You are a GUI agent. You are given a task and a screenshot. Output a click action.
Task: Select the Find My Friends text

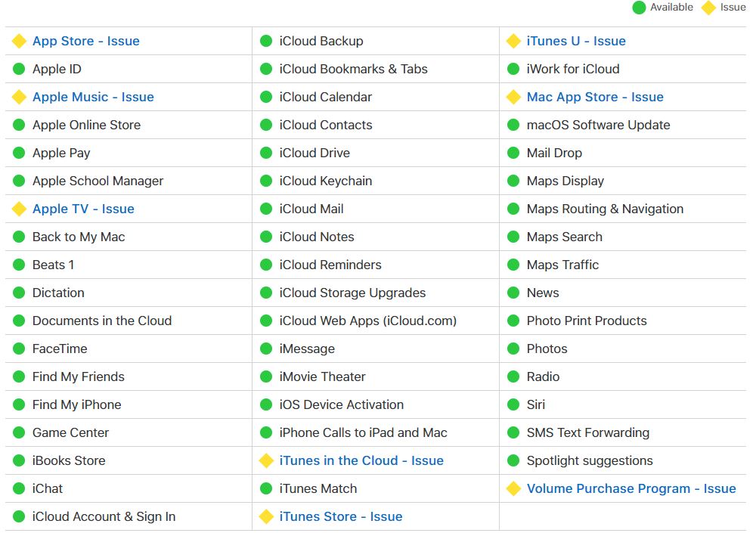pyautogui.click(x=78, y=377)
